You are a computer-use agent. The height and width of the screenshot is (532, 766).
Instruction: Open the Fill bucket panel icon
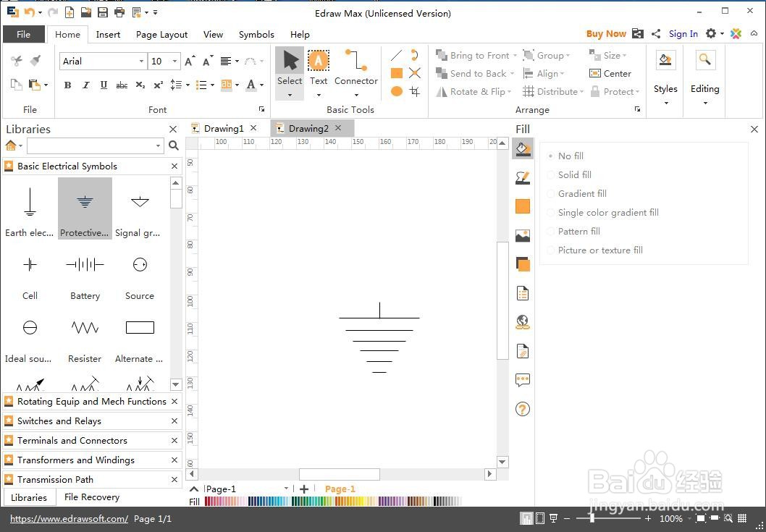click(x=523, y=148)
